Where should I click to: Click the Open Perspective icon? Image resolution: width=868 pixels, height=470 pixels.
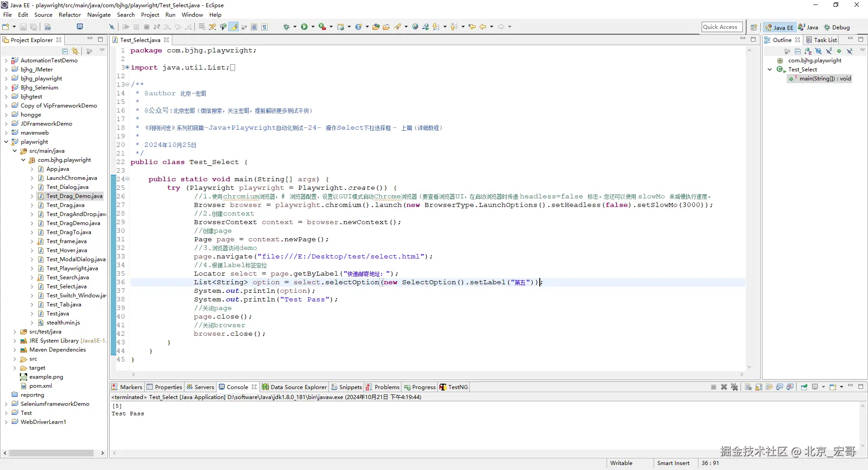point(754,28)
